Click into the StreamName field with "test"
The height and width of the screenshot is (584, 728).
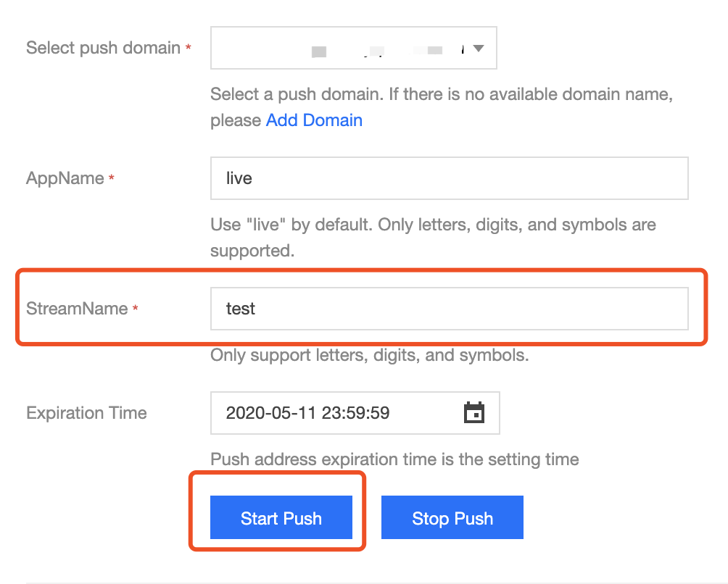point(449,309)
